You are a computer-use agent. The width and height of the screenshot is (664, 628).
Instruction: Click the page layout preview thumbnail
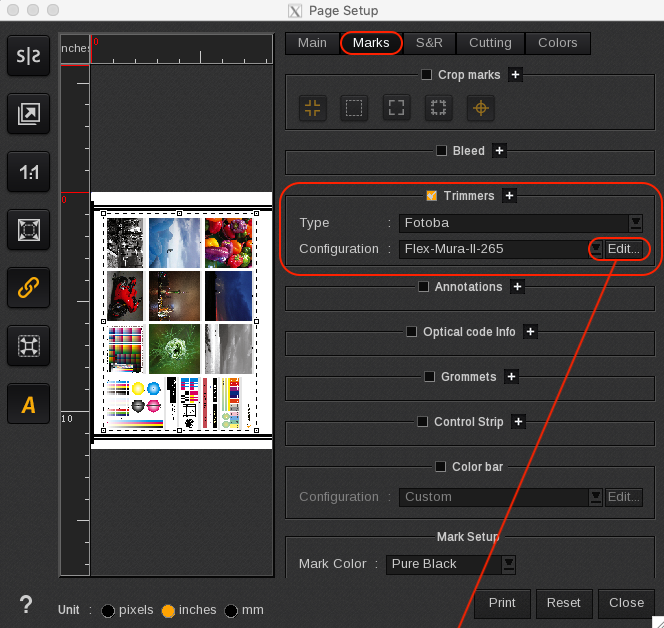tap(182, 320)
